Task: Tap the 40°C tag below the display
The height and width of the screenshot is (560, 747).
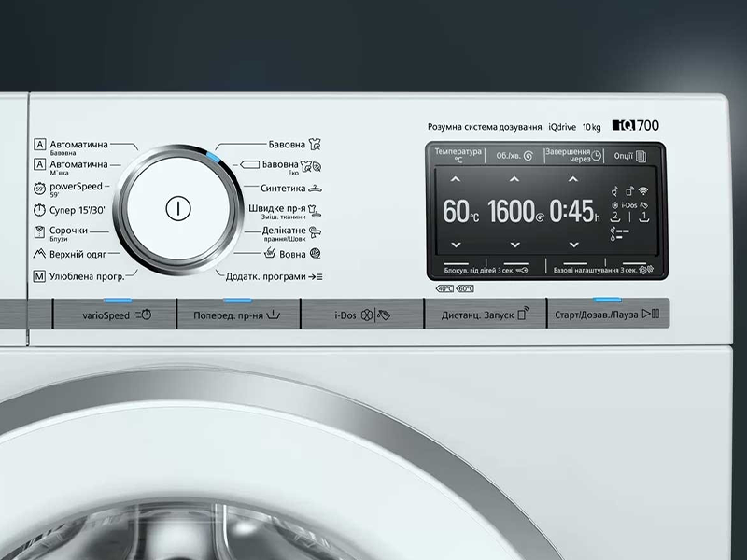Action: point(445,288)
